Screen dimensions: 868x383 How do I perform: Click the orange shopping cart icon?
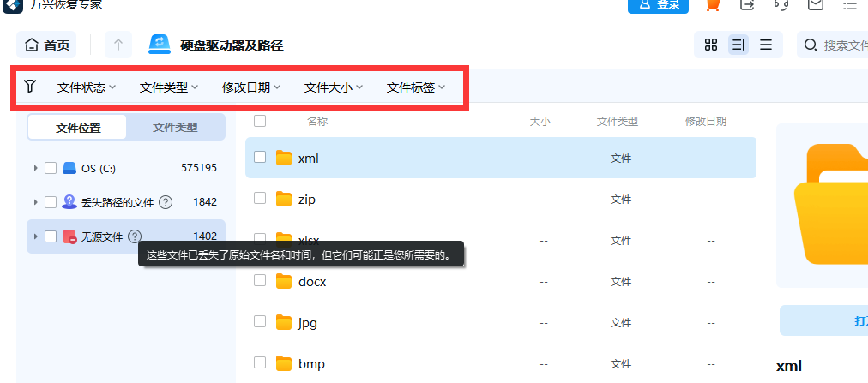tap(713, 5)
